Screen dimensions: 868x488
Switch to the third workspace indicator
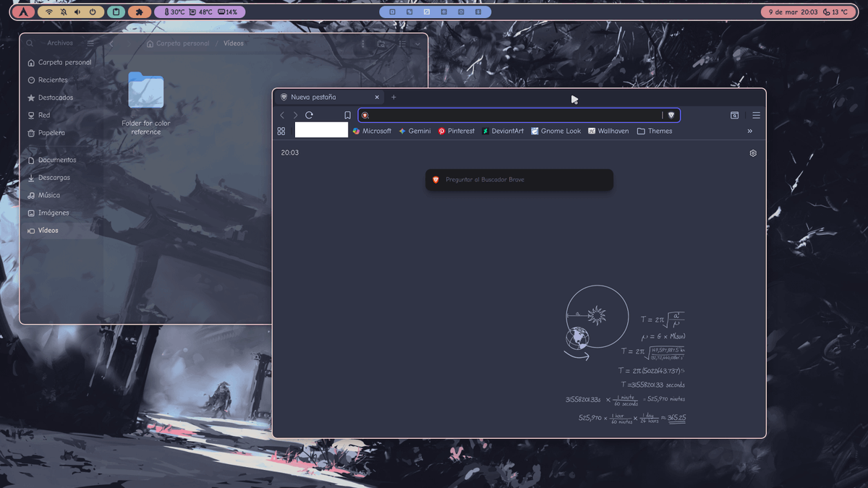[x=427, y=12]
